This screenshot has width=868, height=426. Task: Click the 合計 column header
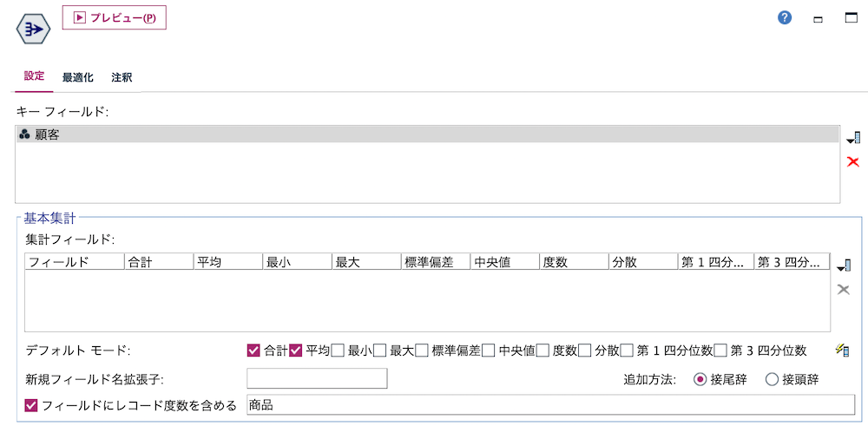pos(159,262)
